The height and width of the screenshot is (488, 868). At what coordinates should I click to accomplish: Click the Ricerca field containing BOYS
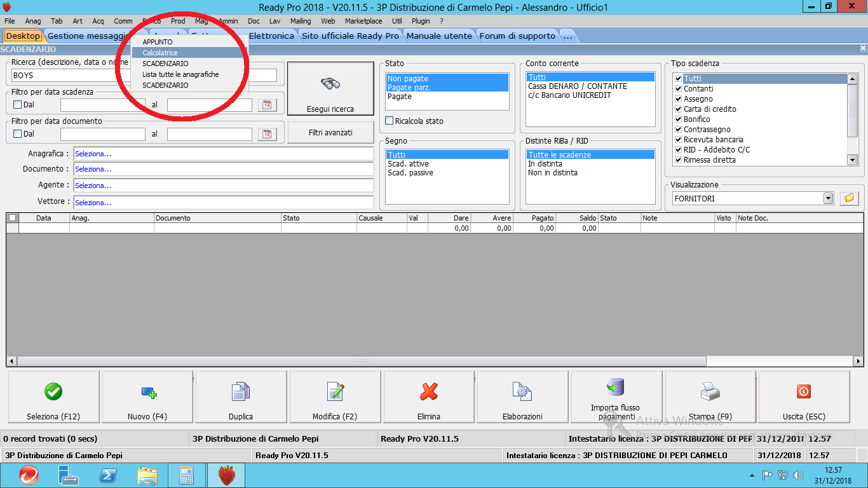144,76
